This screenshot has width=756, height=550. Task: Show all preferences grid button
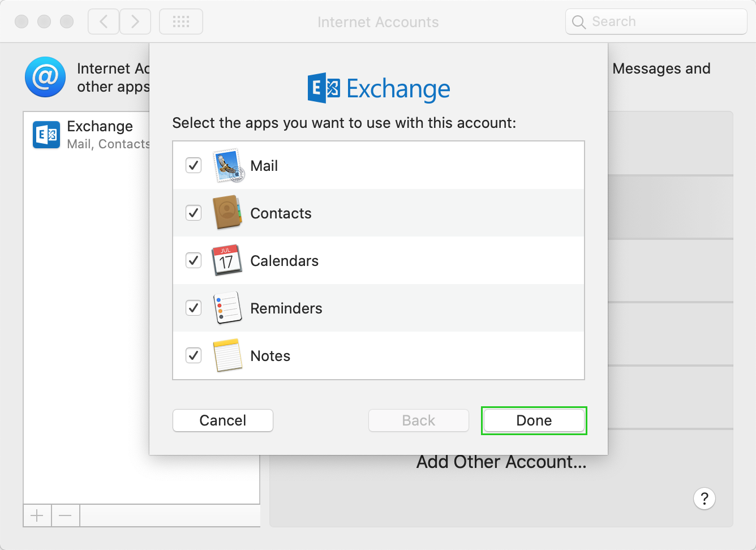pyautogui.click(x=181, y=22)
